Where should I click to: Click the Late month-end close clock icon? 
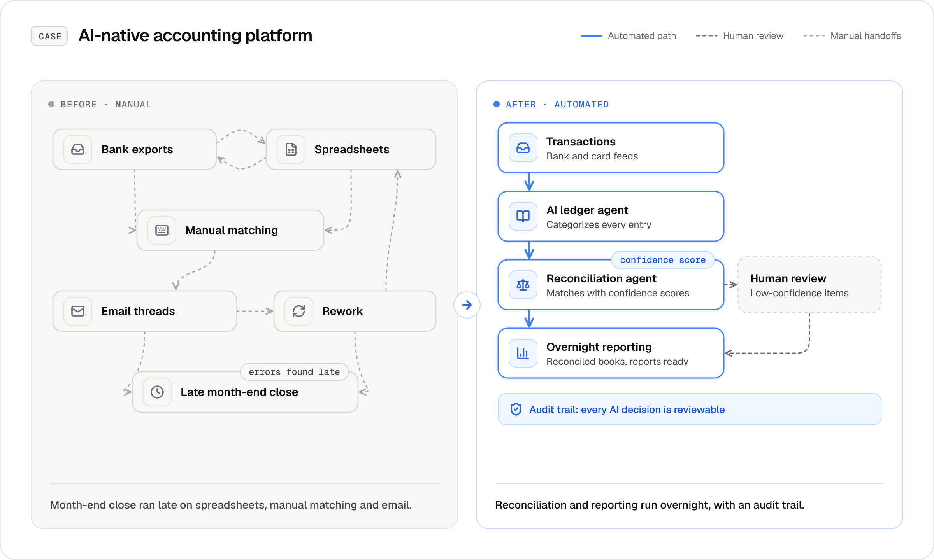pyautogui.click(x=157, y=392)
